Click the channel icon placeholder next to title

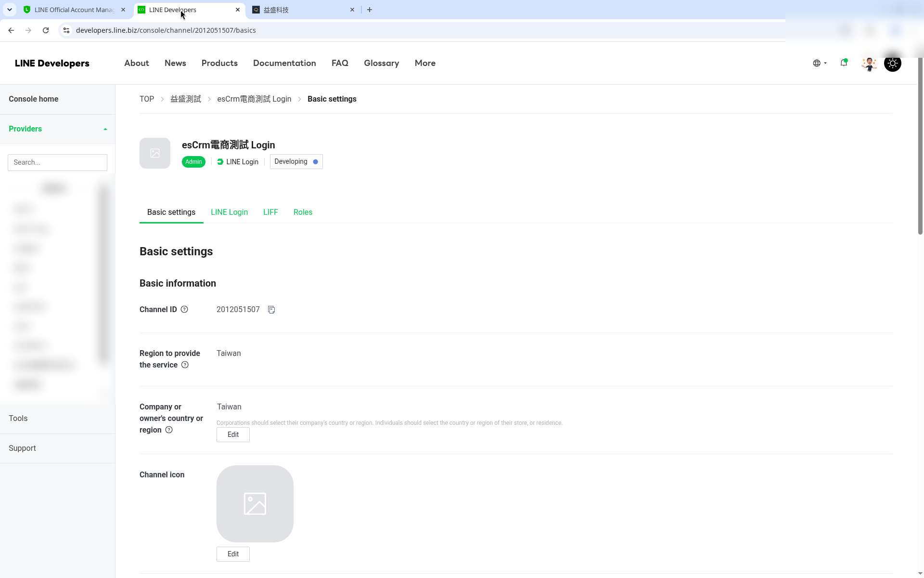155,153
